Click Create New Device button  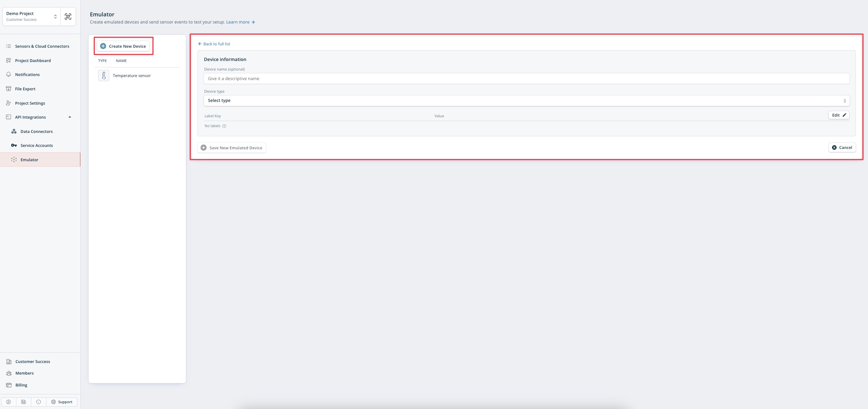point(123,46)
